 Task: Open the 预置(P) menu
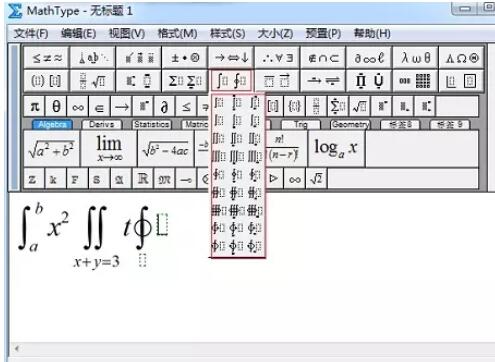323,33
